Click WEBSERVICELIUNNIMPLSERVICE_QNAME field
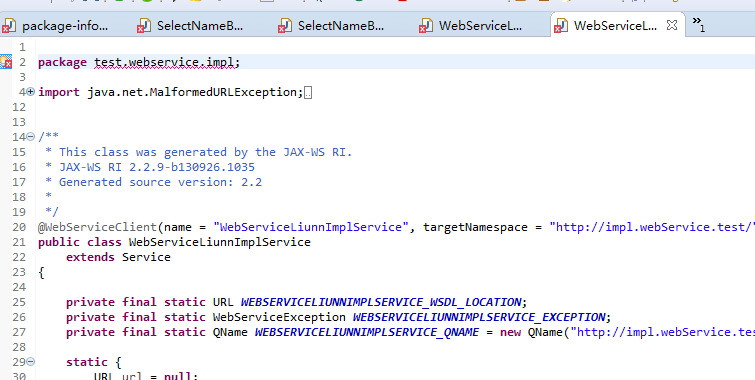Viewport: 755px width, 380px height. point(367,332)
